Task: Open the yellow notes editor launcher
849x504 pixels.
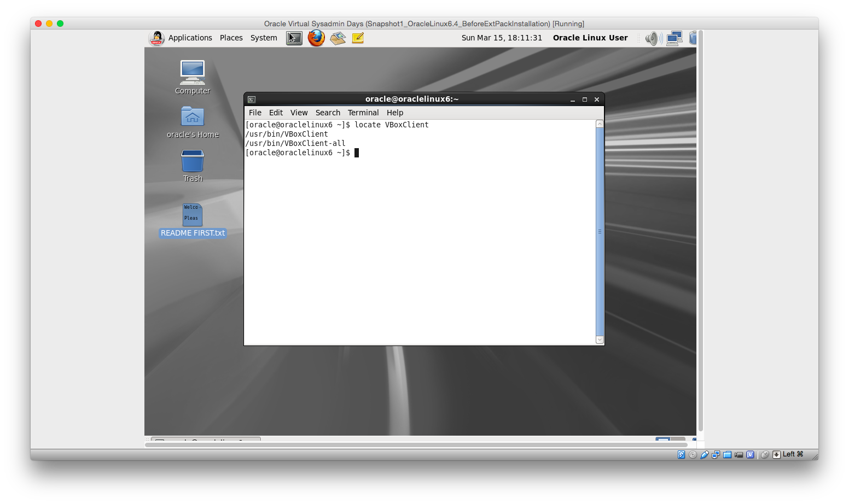Action: (358, 38)
